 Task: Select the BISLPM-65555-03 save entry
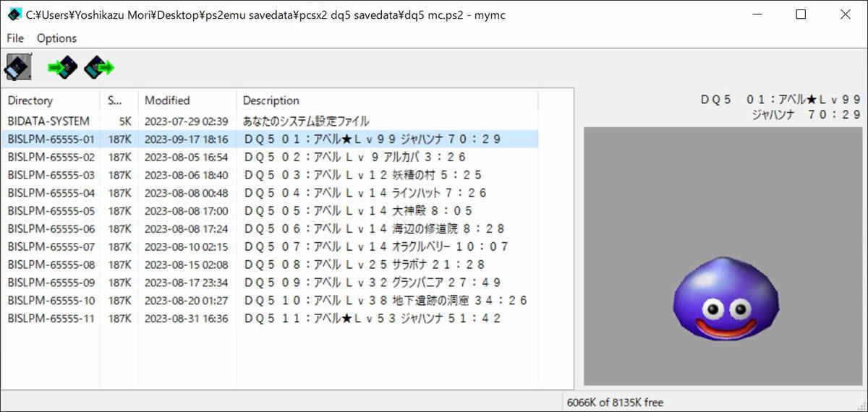(270, 175)
